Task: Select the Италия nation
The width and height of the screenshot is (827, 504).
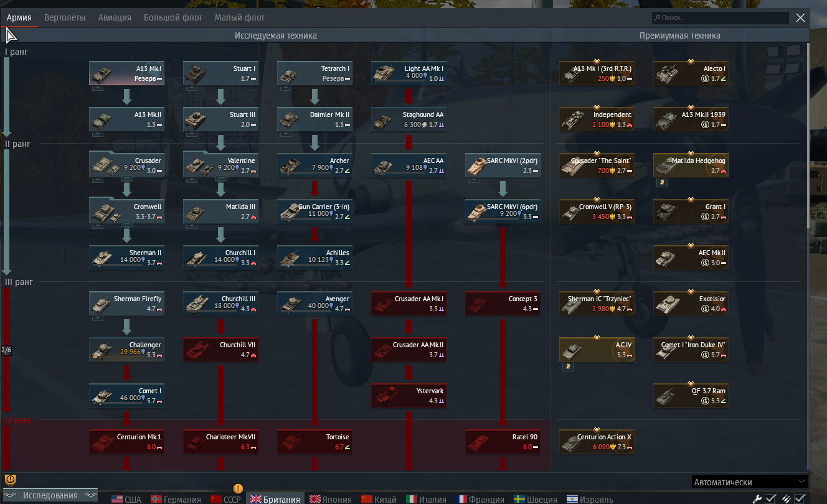Action: pyautogui.click(x=427, y=499)
